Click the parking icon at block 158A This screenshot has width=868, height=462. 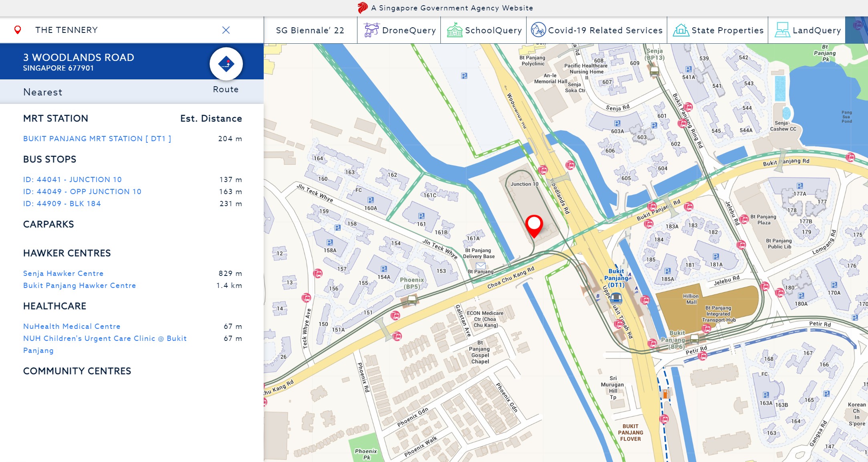(329, 242)
